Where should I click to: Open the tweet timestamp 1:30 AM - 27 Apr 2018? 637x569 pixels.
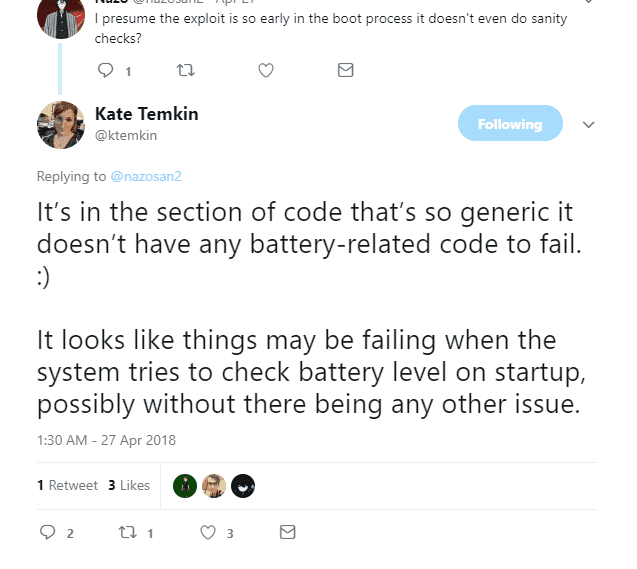[106, 440]
